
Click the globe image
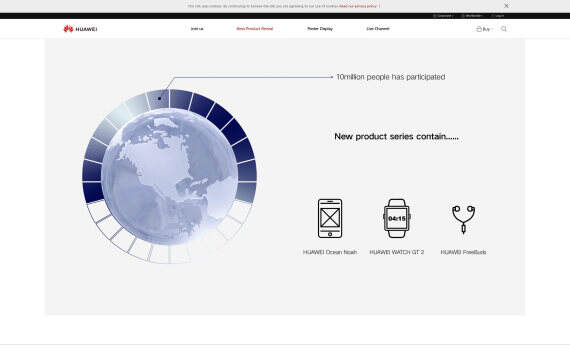click(x=169, y=176)
